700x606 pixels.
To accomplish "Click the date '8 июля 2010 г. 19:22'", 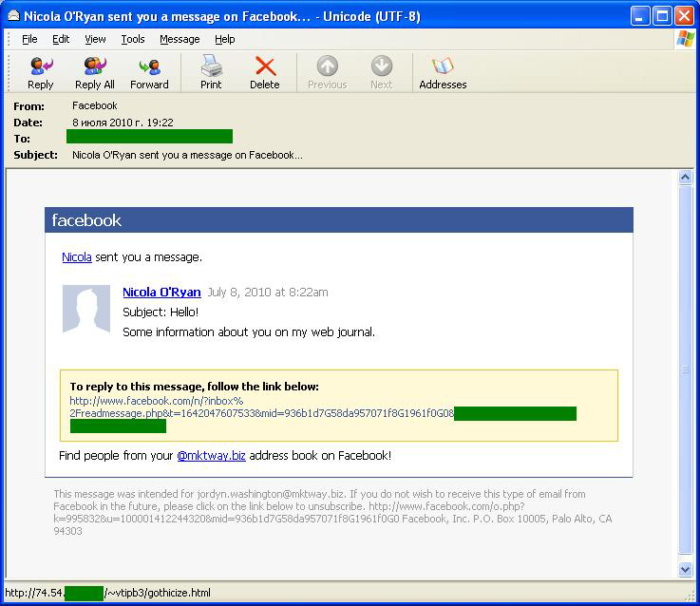I will click(123, 123).
